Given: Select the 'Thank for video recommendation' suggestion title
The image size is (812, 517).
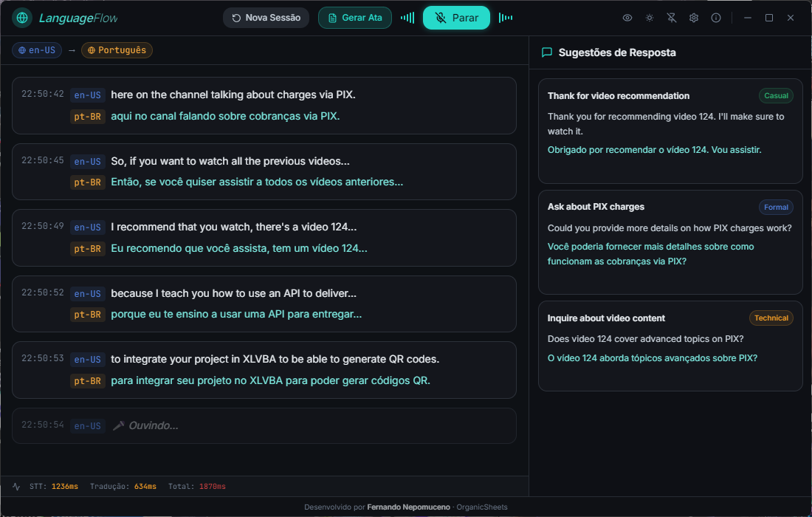Looking at the screenshot, I should [x=619, y=96].
